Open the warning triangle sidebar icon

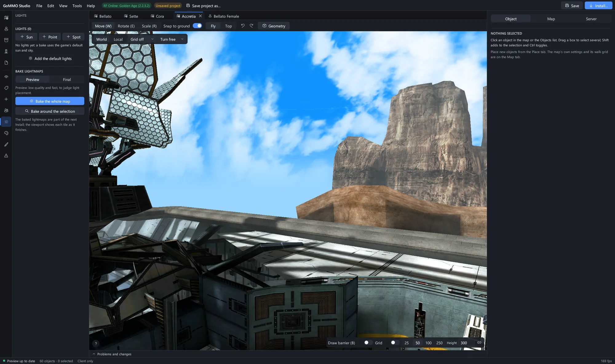coord(6,156)
